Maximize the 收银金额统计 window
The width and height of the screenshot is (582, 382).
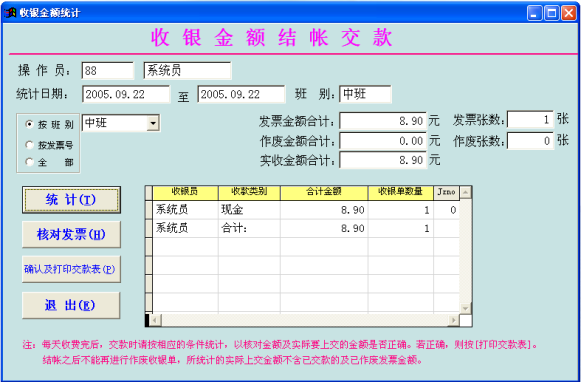click(552, 13)
